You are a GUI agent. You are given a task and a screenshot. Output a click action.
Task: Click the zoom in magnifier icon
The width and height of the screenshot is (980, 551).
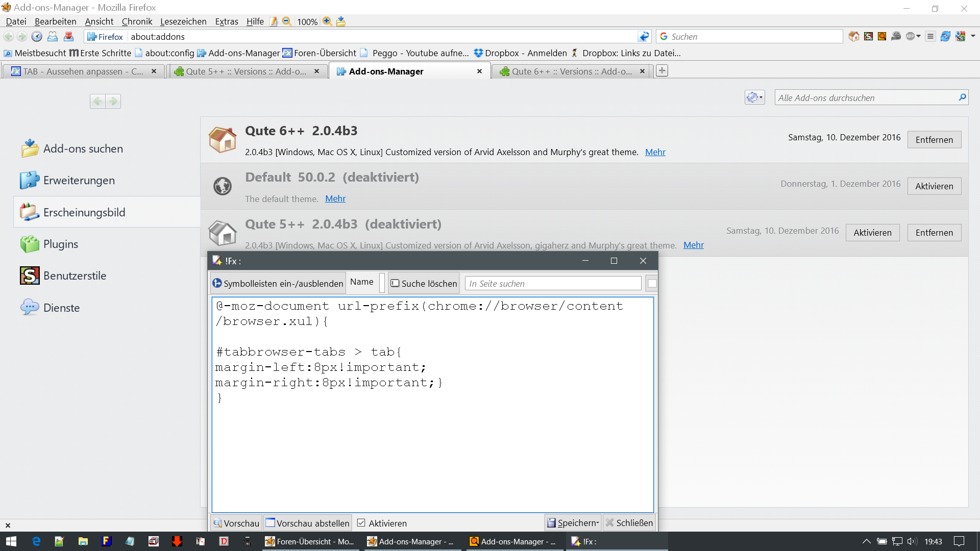pyautogui.click(x=327, y=21)
